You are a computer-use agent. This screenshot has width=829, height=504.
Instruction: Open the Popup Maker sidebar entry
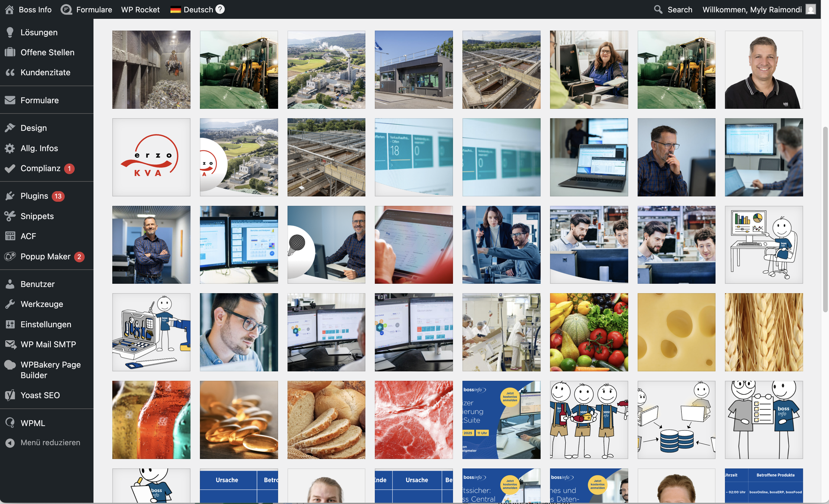pyautogui.click(x=45, y=256)
